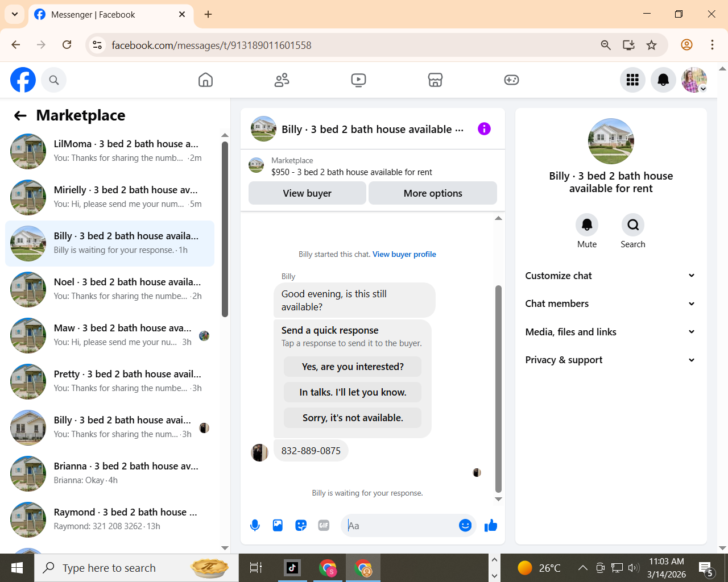
Task: Send quick reply "In talks. I'll let you know."
Action: [353, 392]
